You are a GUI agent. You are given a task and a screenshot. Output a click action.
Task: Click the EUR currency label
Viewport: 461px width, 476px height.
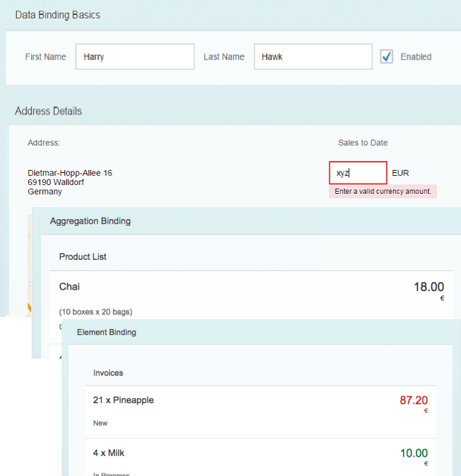[x=400, y=173]
